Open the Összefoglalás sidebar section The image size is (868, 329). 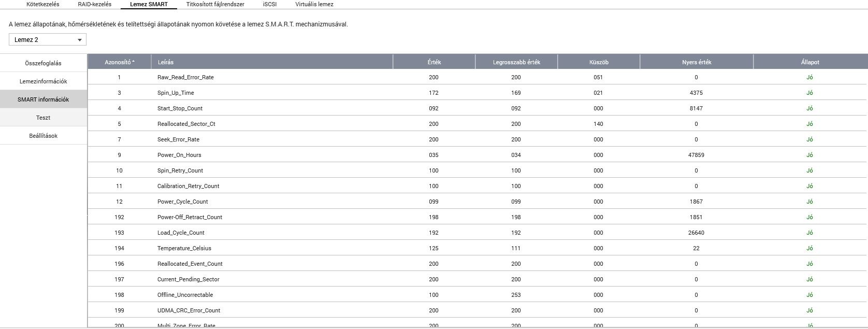click(44, 63)
